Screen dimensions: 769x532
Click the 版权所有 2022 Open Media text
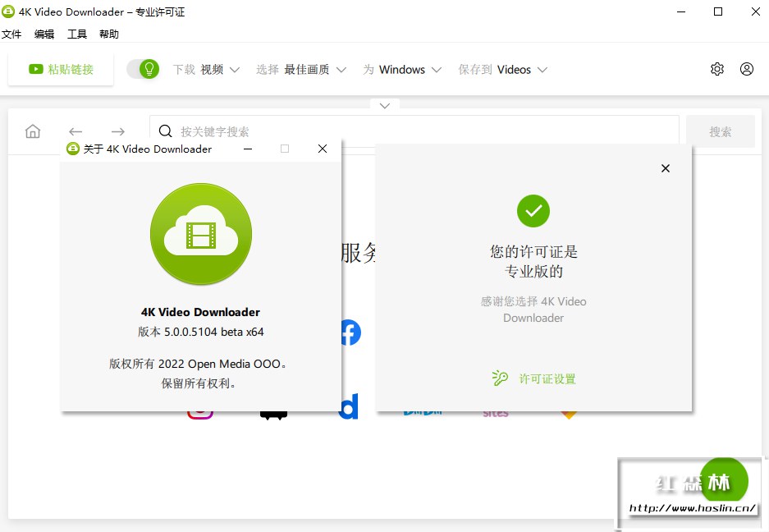[198, 364]
